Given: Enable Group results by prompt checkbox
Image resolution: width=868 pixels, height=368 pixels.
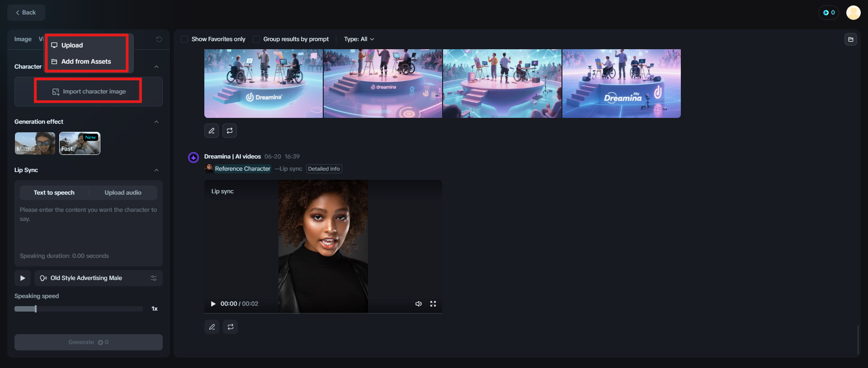Looking at the screenshot, I should pos(256,39).
